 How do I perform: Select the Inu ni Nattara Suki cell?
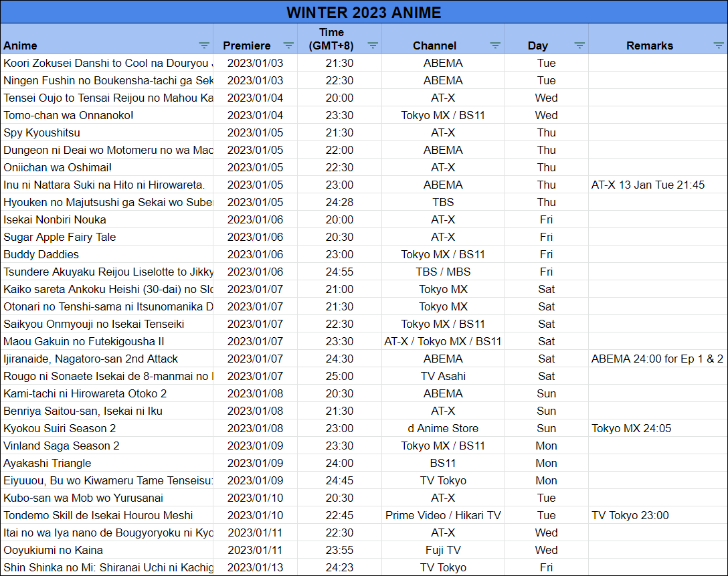point(107,185)
